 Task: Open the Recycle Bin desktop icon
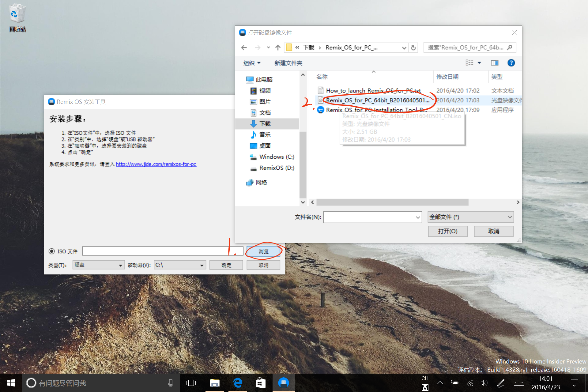pyautogui.click(x=17, y=18)
